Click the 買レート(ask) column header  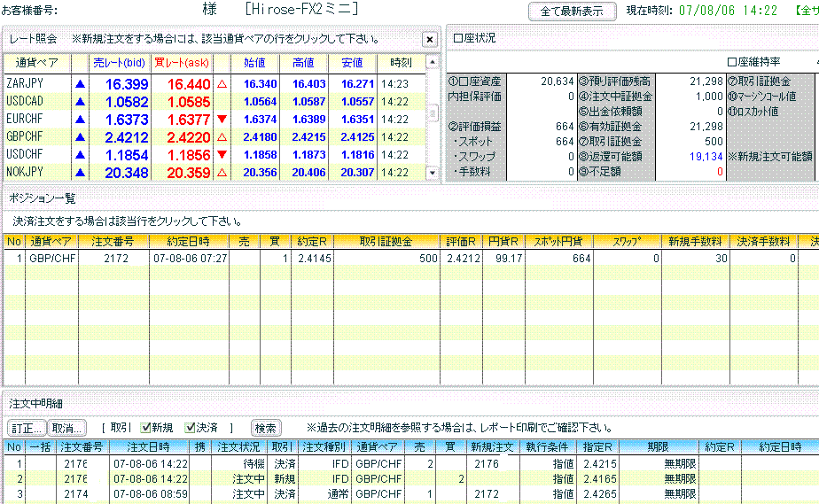[x=182, y=63]
